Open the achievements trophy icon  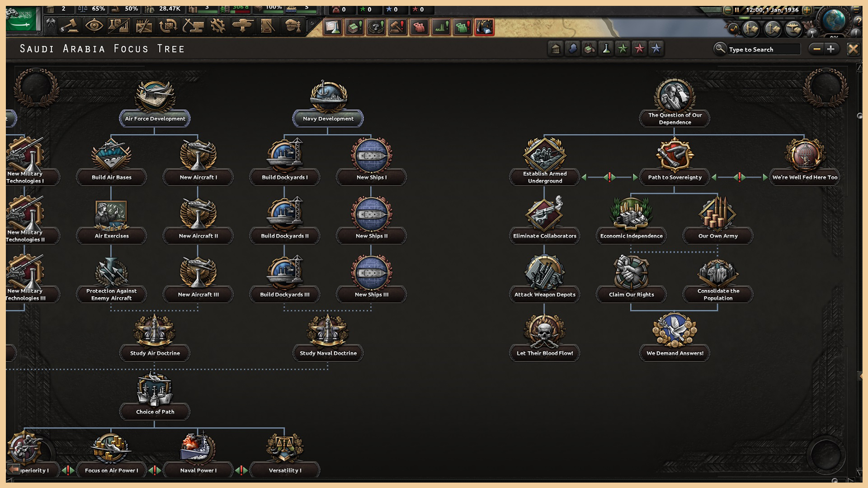pos(812,33)
